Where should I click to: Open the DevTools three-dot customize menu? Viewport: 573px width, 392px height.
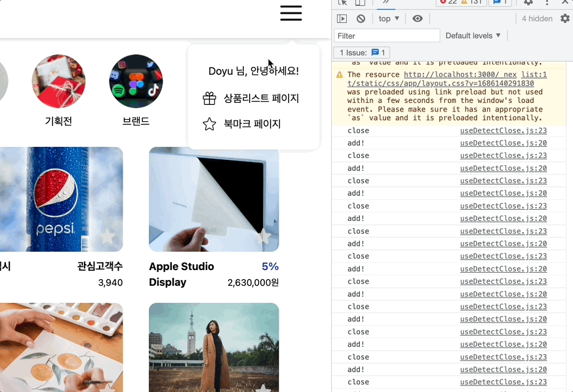tap(547, 3)
